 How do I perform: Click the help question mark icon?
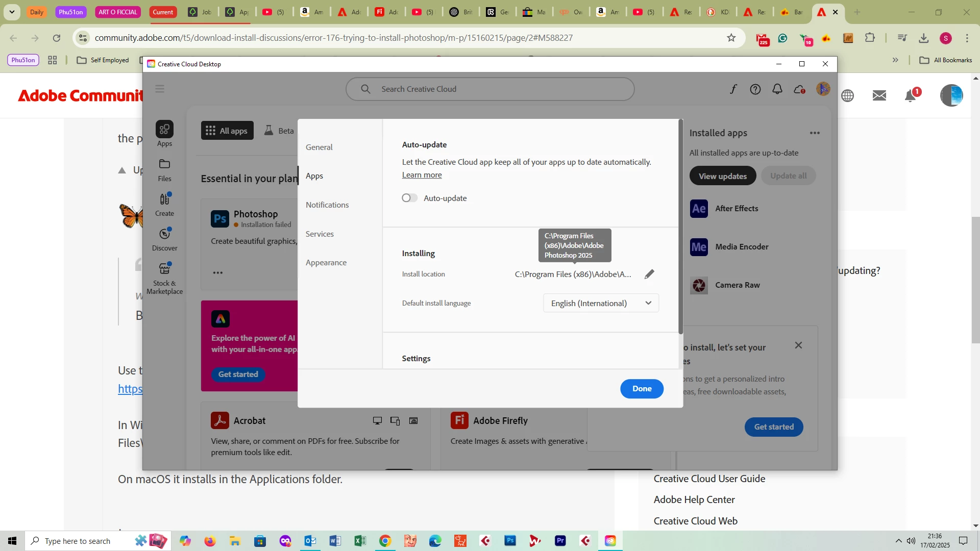(x=755, y=89)
